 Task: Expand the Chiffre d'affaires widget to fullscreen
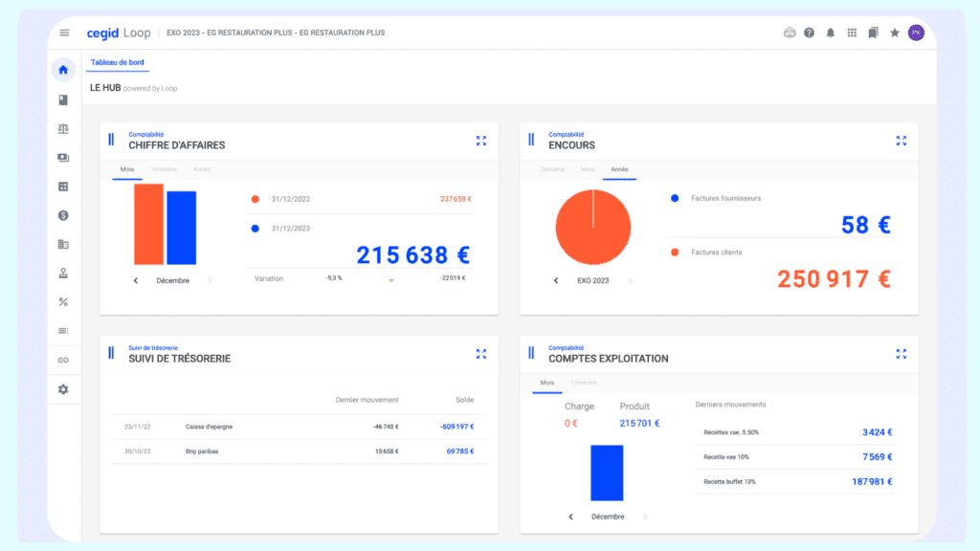[481, 141]
